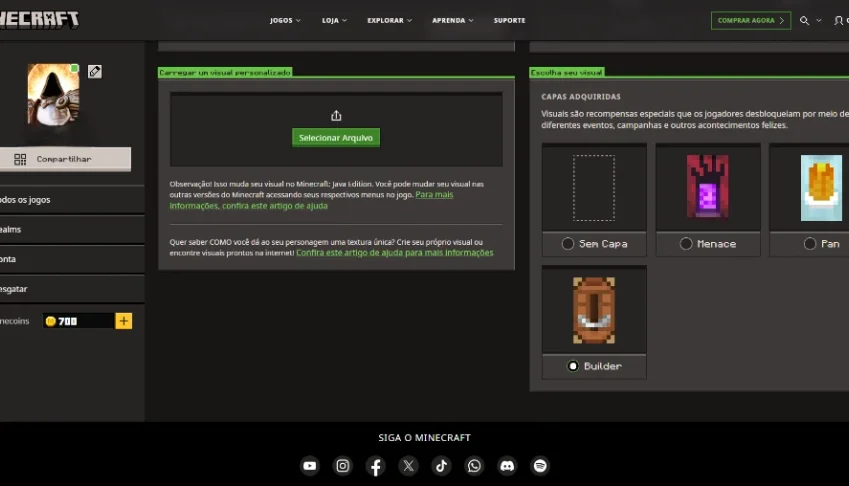The image size is (849, 486).
Task: Click the upload arrow icon
Action: pos(336,116)
